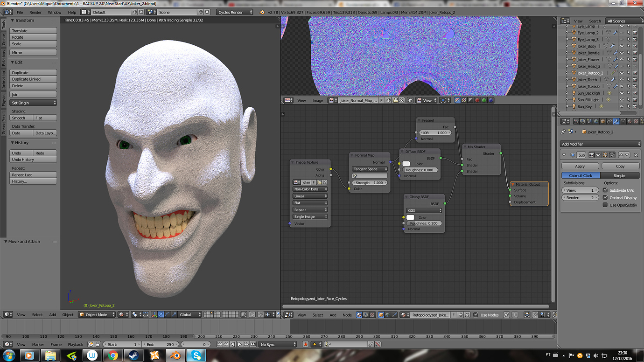Click the Mirror button

(33, 53)
